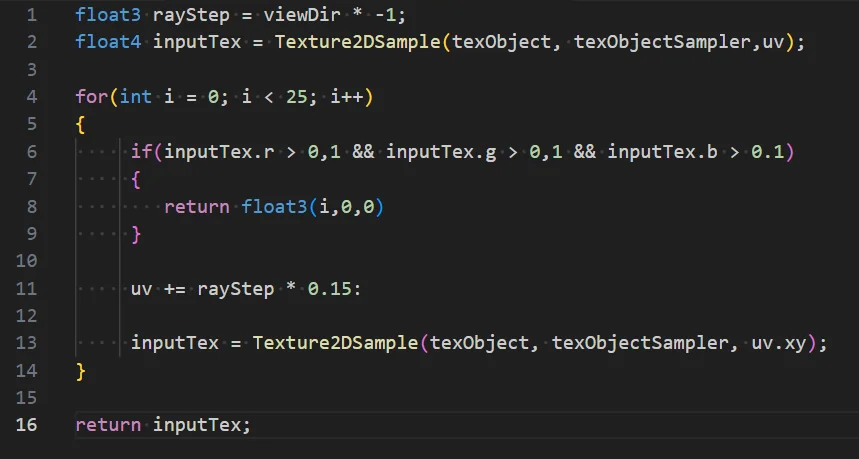Click 'i++' in the for loop header
Image resolution: width=859 pixels, height=459 pixels.
click(346, 97)
